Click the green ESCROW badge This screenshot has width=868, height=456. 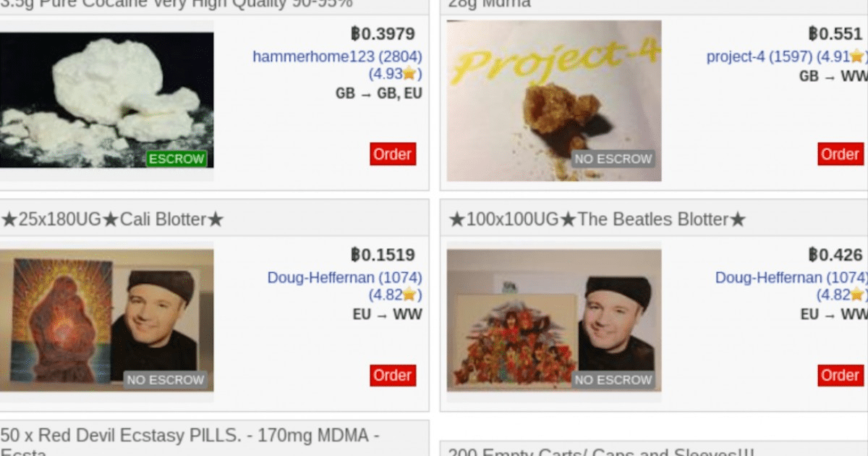tap(177, 159)
